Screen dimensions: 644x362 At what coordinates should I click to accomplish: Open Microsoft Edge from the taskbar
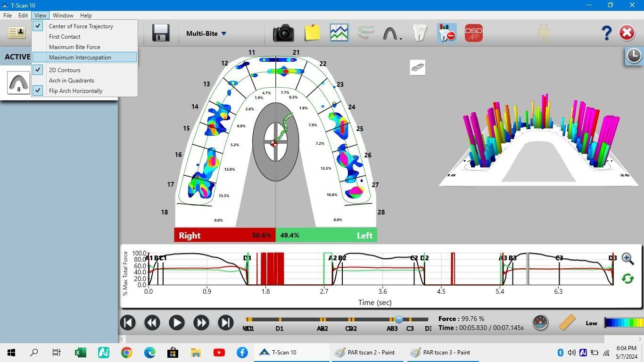(149, 353)
